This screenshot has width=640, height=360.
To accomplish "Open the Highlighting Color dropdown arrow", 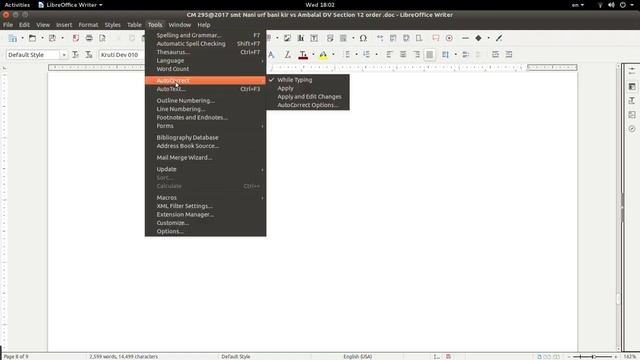I will click(x=333, y=54).
